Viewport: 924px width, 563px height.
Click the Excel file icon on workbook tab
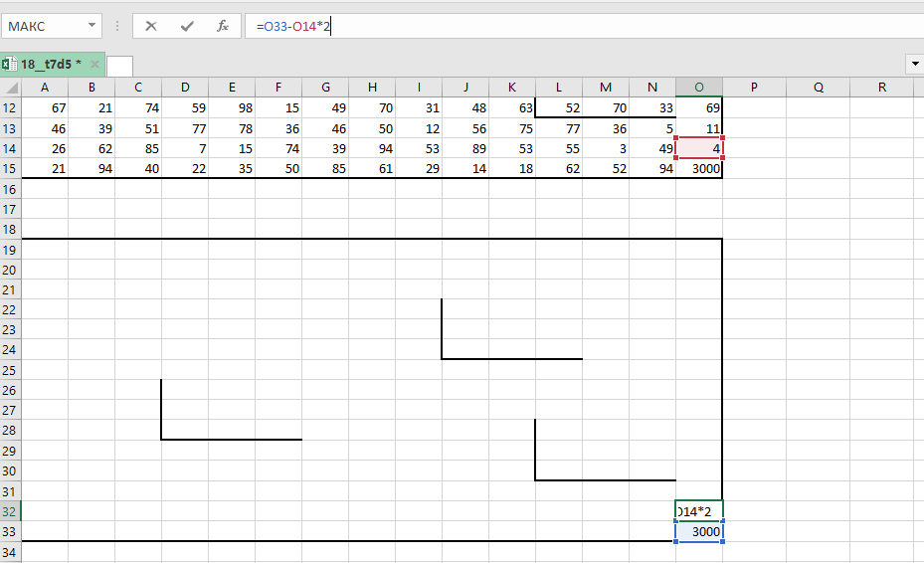(9, 65)
